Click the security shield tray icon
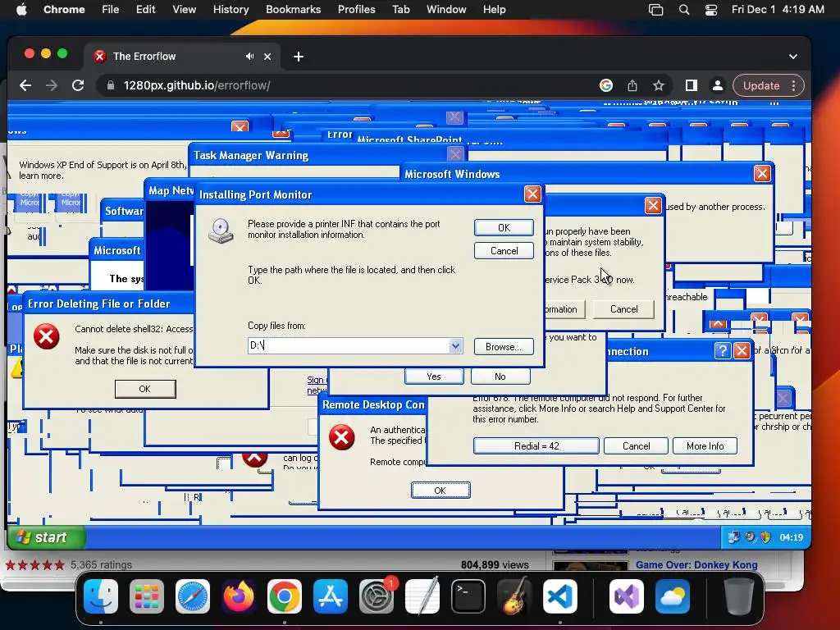Viewport: 840px width, 630px height. pos(766,537)
